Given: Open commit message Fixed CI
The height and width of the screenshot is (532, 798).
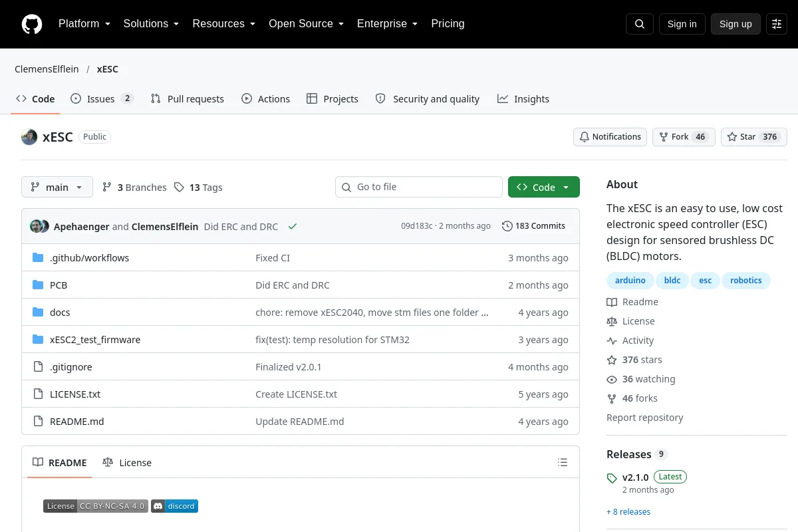Looking at the screenshot, I should [x=273, y=258].
